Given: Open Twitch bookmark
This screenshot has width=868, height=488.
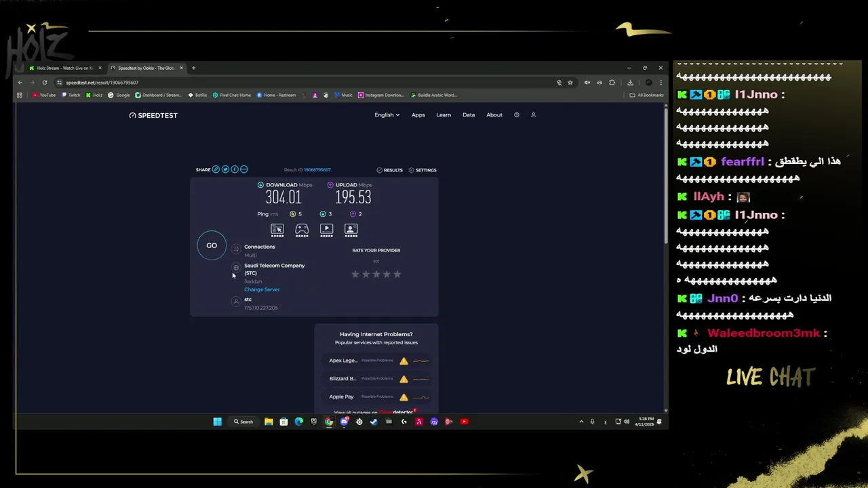Looking at the screenshot, I should [71, 95].
